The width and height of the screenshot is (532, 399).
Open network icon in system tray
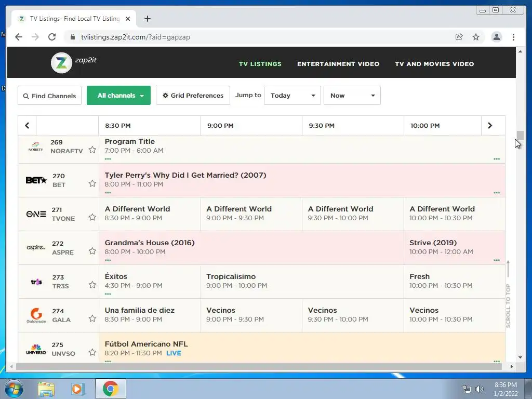pos(467,389)
